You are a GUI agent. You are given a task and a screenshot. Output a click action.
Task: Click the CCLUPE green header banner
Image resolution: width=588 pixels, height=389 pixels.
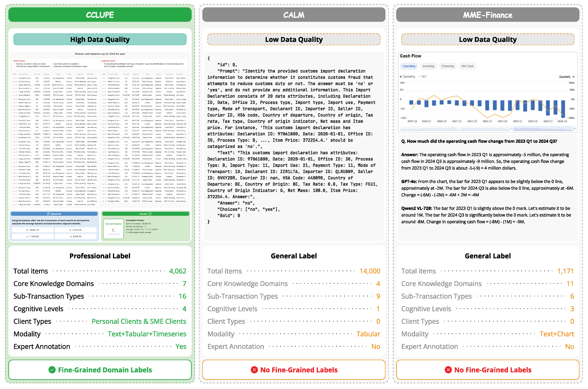click(x=100, y=15)
